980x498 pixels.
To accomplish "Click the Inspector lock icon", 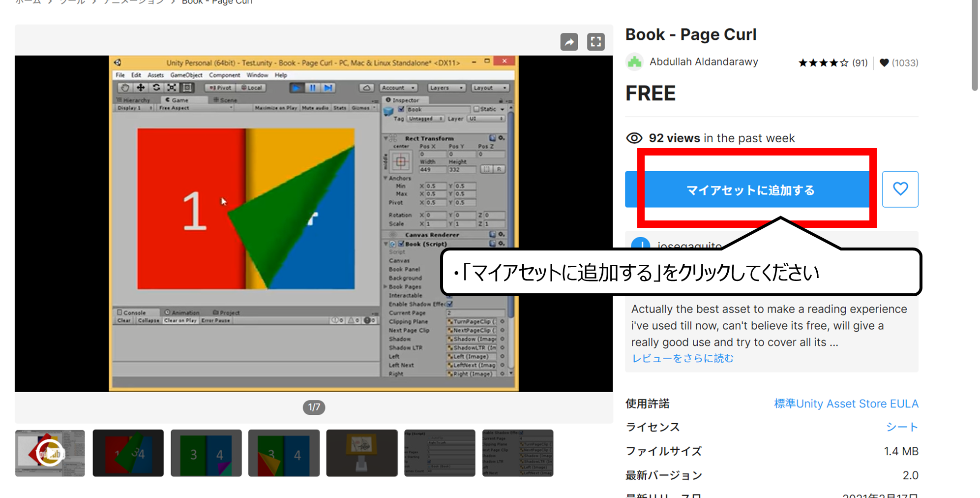I will pos(501,100).
